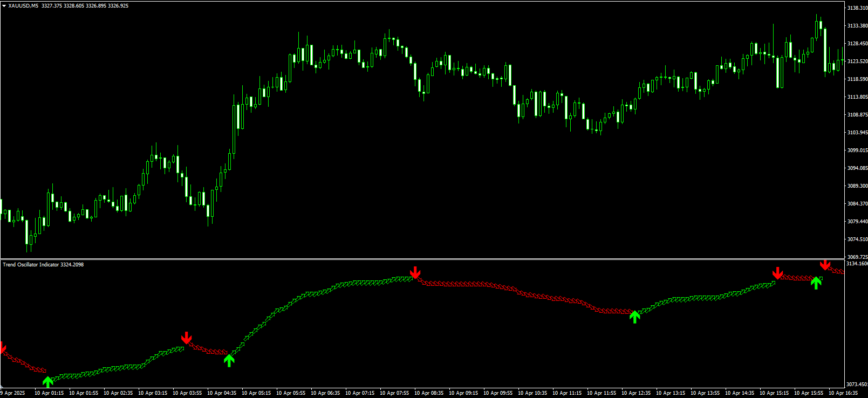Click time label 10 Apr 01:55
This screenshot has height=398, width=868.
84,393
